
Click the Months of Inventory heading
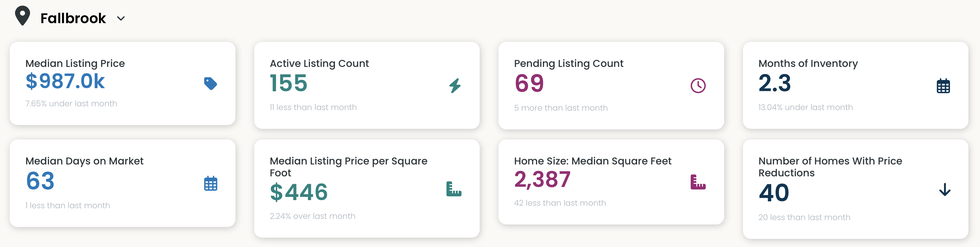point(808,63)
